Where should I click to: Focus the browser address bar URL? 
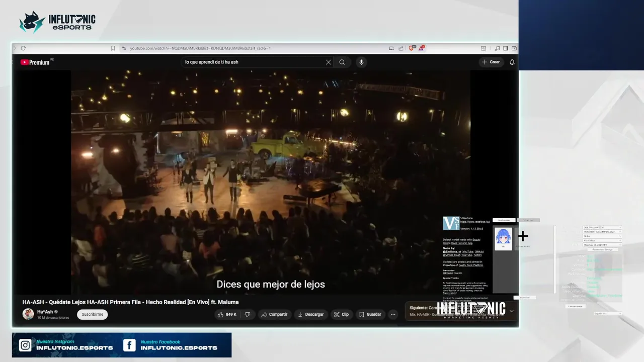[x=200, y=48]
